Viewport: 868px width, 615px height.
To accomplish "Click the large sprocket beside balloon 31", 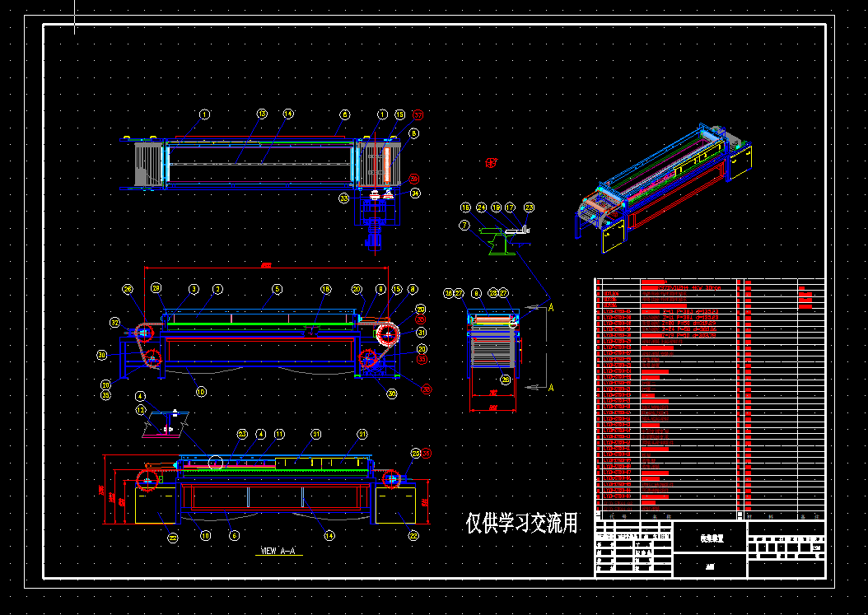I will pos(387,333).
